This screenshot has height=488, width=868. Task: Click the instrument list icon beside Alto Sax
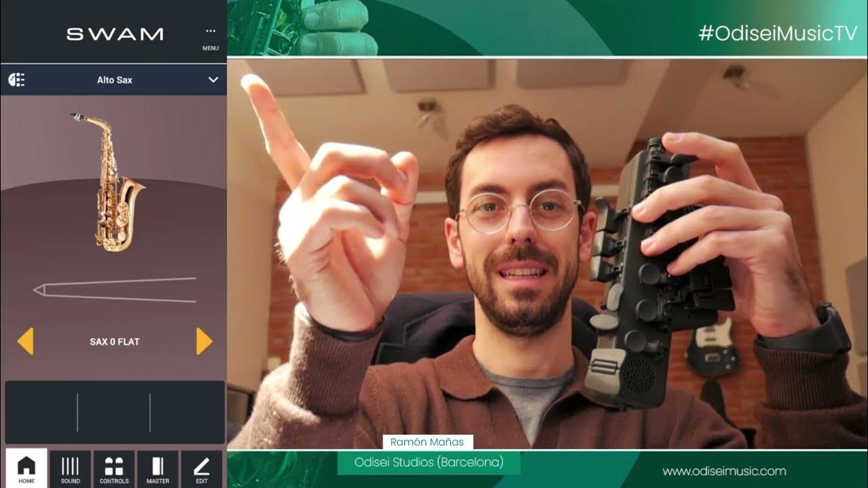[16, 80]
